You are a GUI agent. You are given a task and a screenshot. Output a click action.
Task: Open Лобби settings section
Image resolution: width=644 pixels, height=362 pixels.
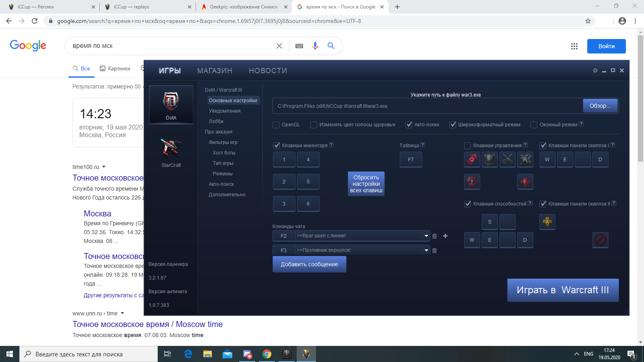coord(216,121)
